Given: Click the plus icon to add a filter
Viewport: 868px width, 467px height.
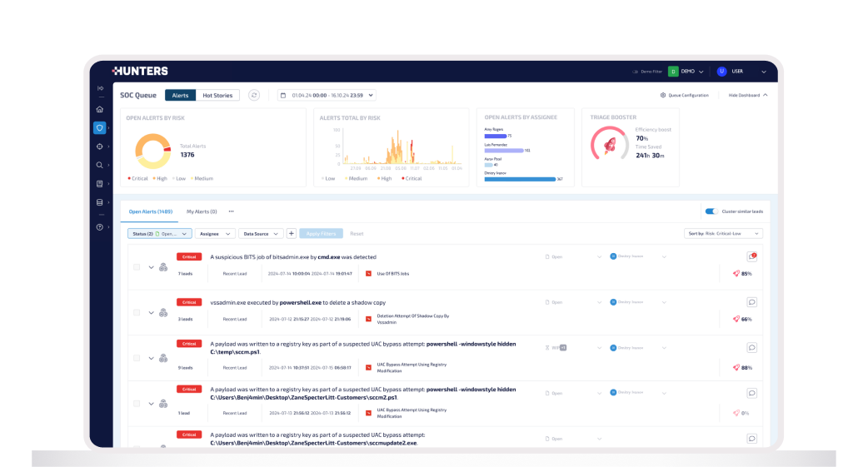Looking at the screenshot, I should [x=291, y=234].
